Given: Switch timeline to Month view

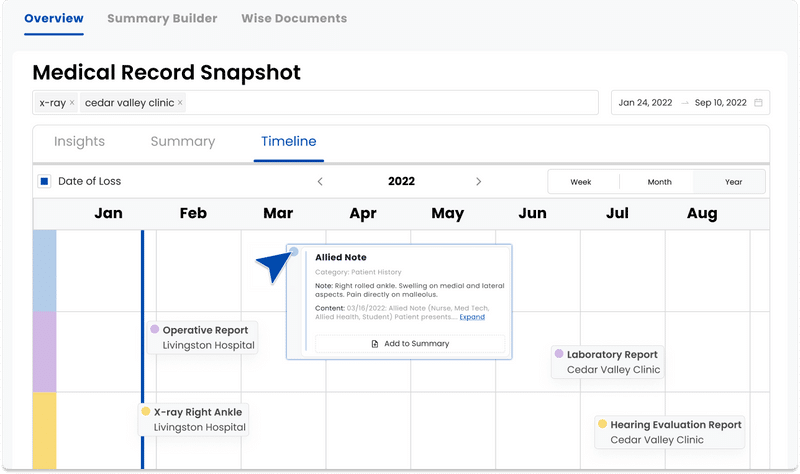Looking at the screenshot, I should coord(659,182).
